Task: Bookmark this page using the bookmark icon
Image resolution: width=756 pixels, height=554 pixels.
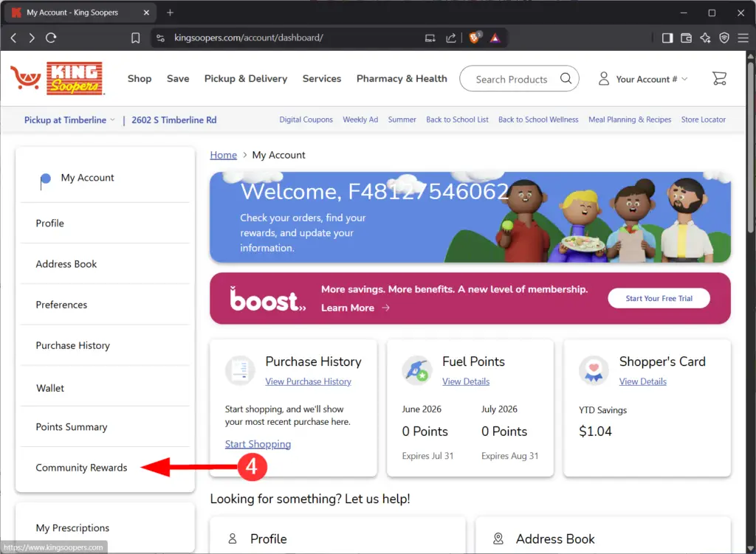Action: (136, 38)
